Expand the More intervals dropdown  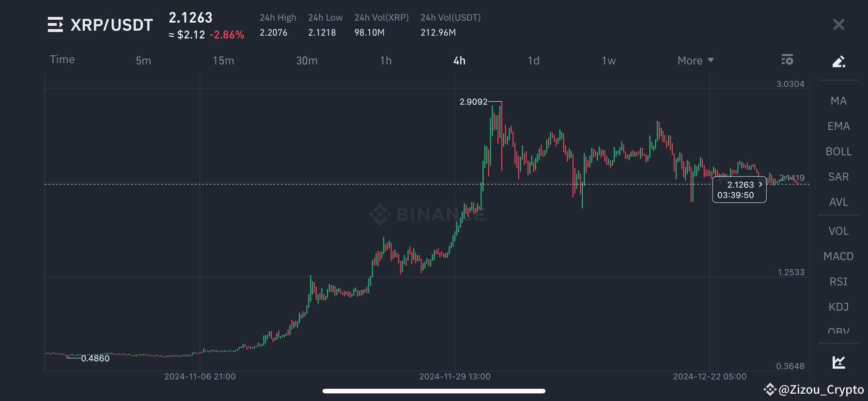(695, 60)
